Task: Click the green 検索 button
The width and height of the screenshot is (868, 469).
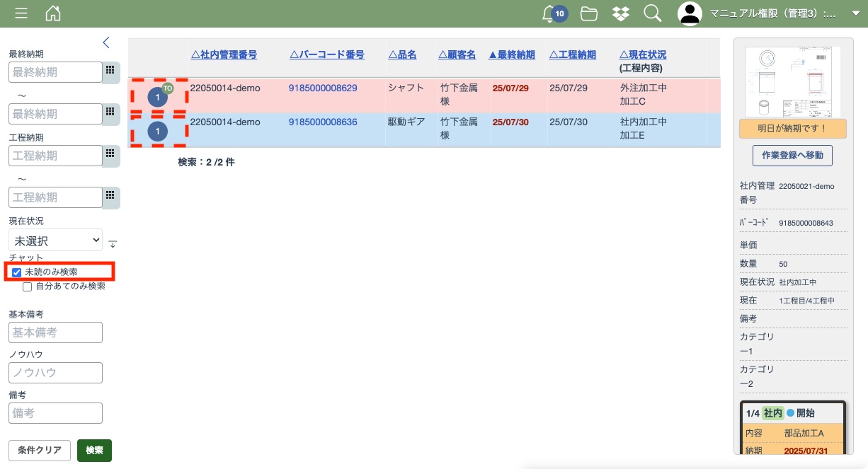Action: pyautogui.click(x=94, y=450)
